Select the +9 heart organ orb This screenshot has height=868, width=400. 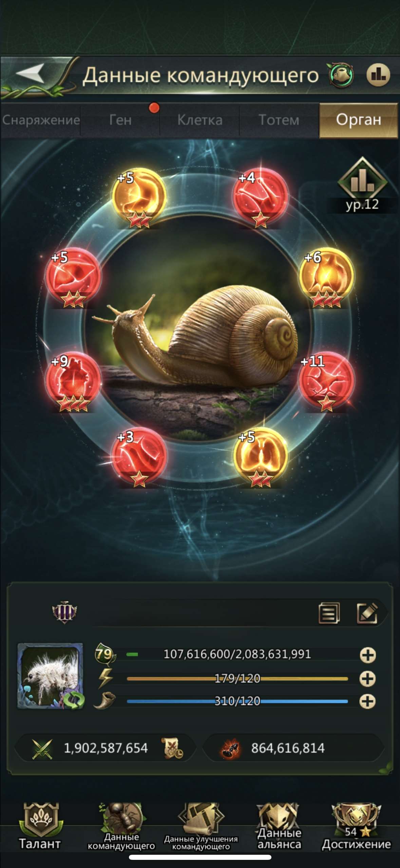tap(73, 381)
